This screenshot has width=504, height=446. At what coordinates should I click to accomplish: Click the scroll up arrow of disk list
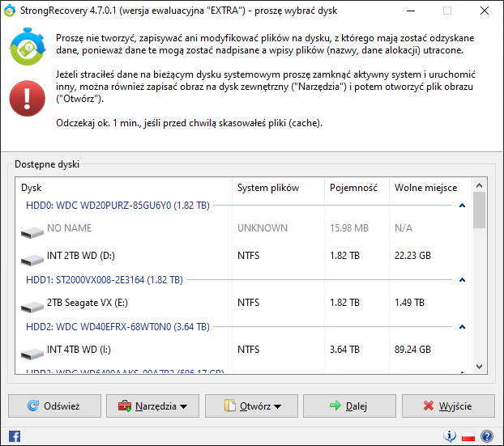pyautogui.click(x=479, y=185)
